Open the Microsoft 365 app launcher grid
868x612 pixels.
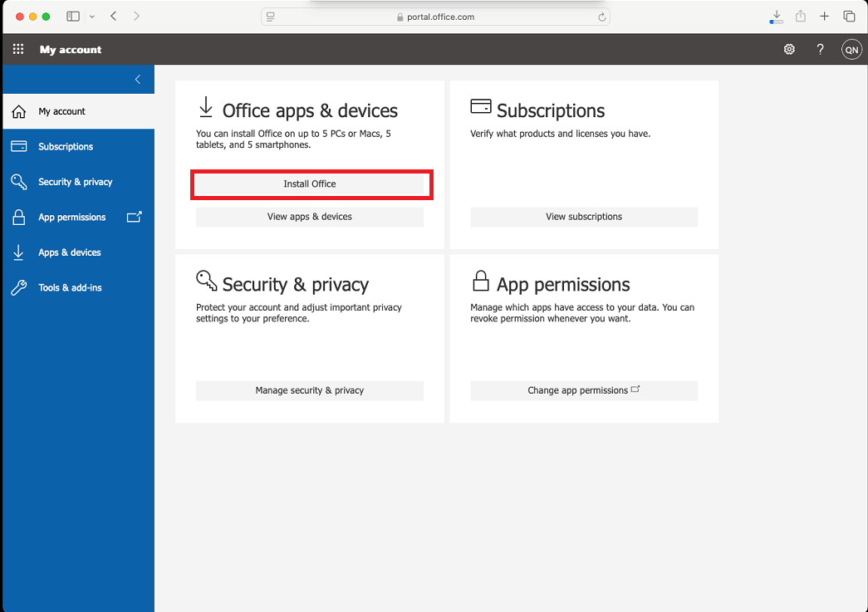[18, 50]
